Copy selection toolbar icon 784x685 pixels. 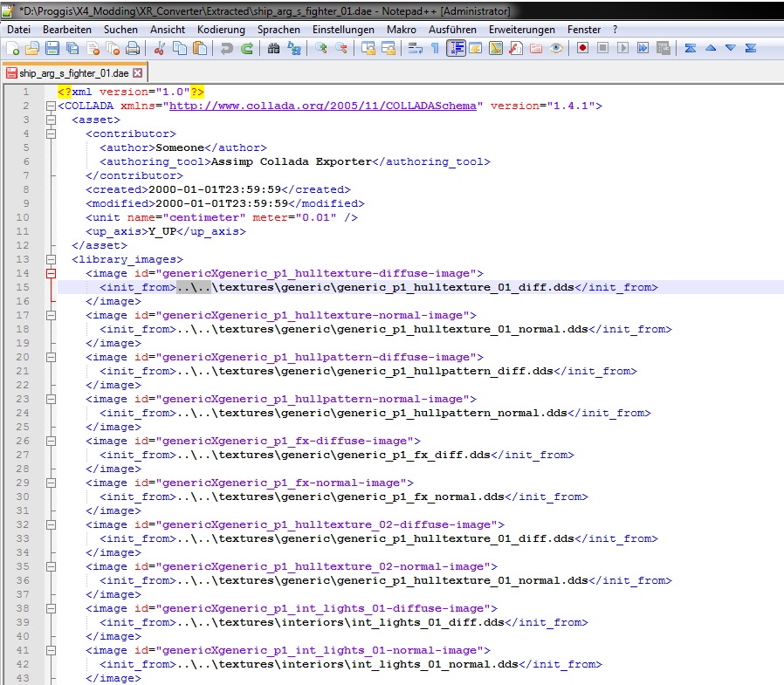180,49
